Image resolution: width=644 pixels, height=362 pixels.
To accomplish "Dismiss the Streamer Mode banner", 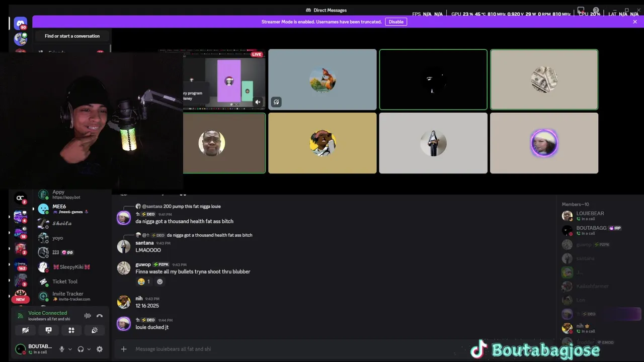I will [635, 22].
